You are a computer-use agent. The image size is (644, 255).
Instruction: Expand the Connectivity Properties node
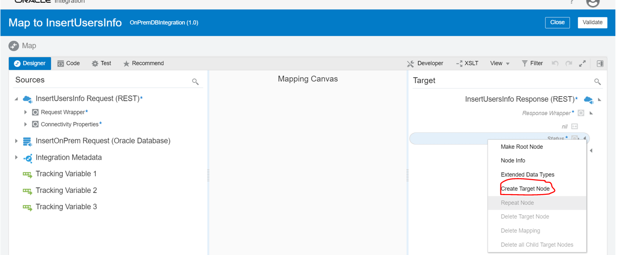(26, 124)
